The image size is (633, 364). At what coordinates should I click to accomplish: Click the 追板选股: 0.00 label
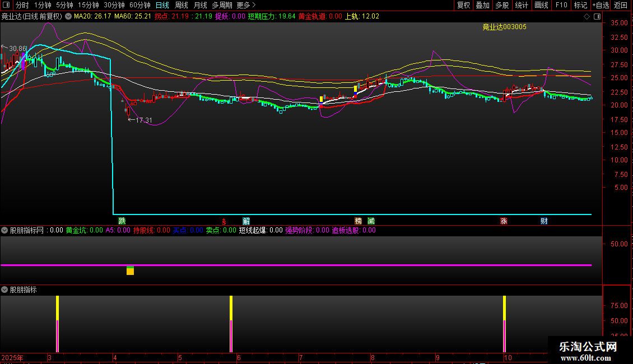353,230
